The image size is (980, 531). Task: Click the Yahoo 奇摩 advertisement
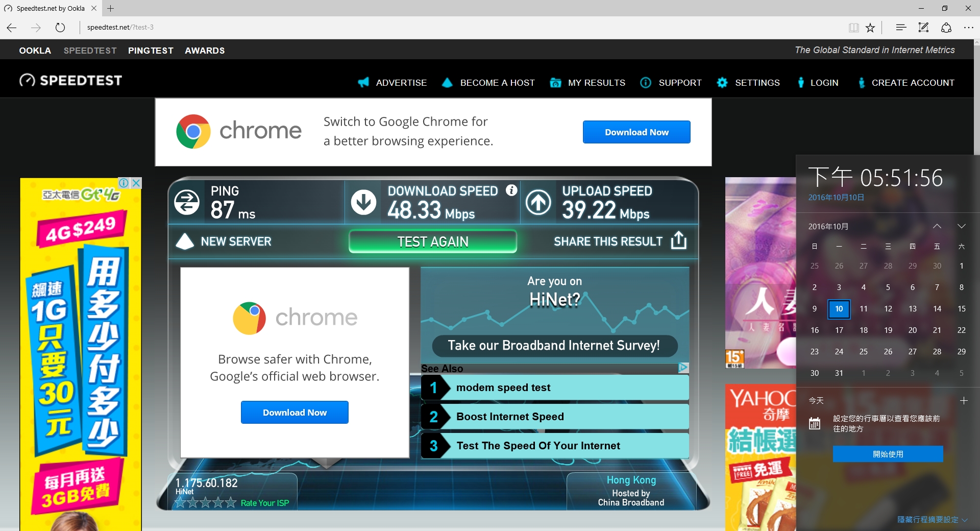tap(761, 457)
